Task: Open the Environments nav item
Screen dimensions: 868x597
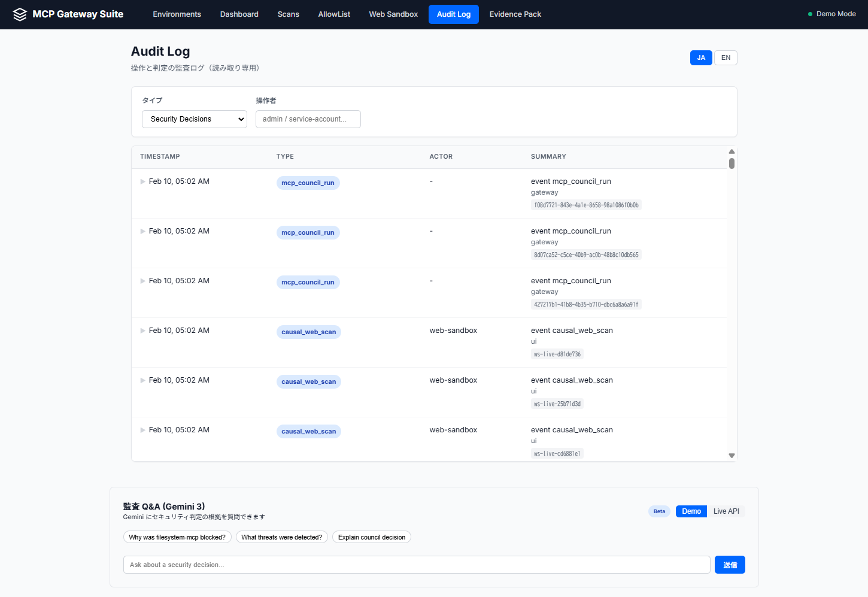Action: [x=177, y=14]
